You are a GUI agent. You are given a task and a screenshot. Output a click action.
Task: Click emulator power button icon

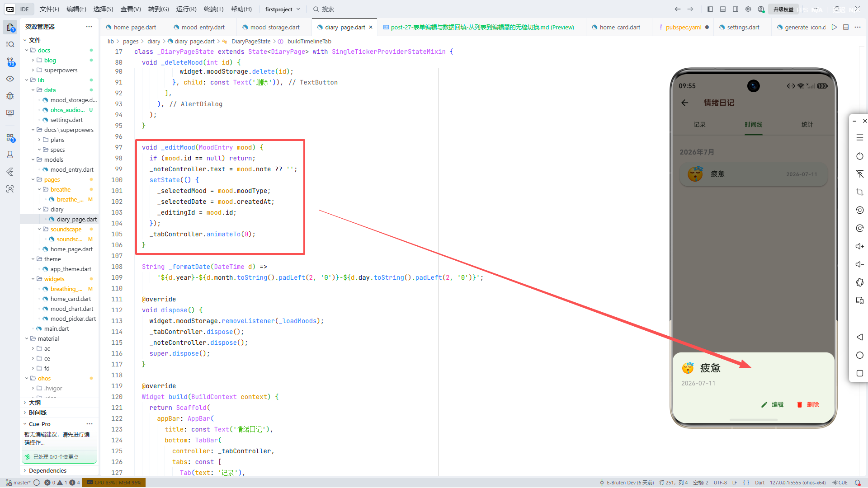tap(860, 156)
